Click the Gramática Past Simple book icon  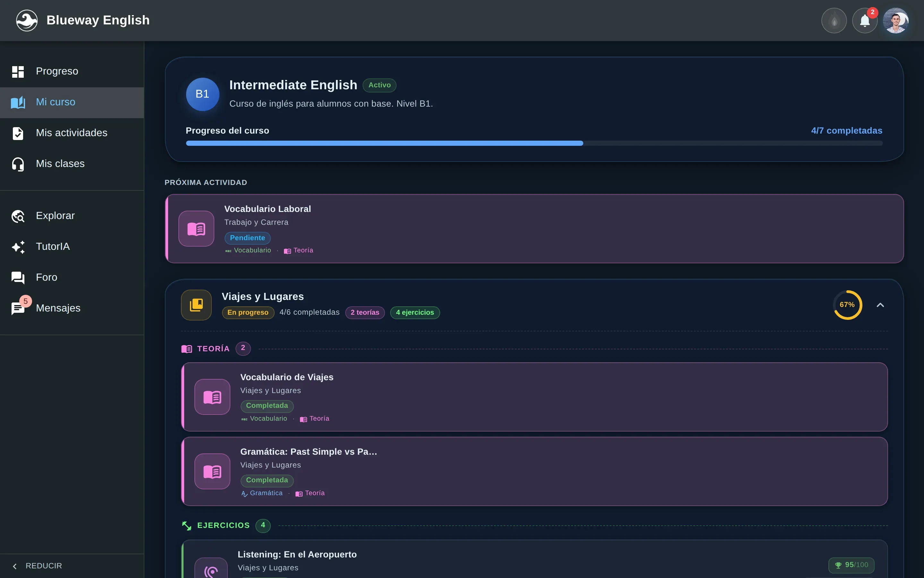point(212,471)
